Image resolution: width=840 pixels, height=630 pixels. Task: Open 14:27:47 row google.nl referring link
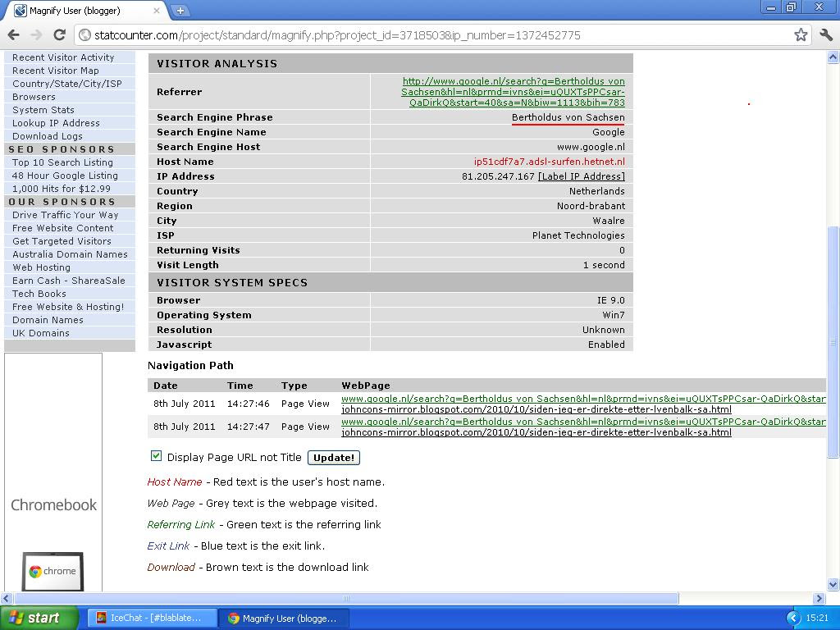(583, 422)
